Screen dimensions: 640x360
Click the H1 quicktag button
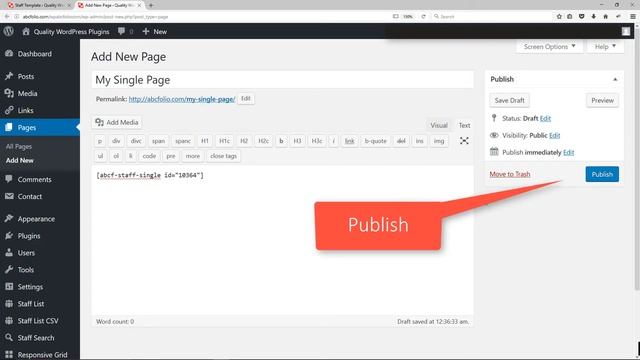204,141
